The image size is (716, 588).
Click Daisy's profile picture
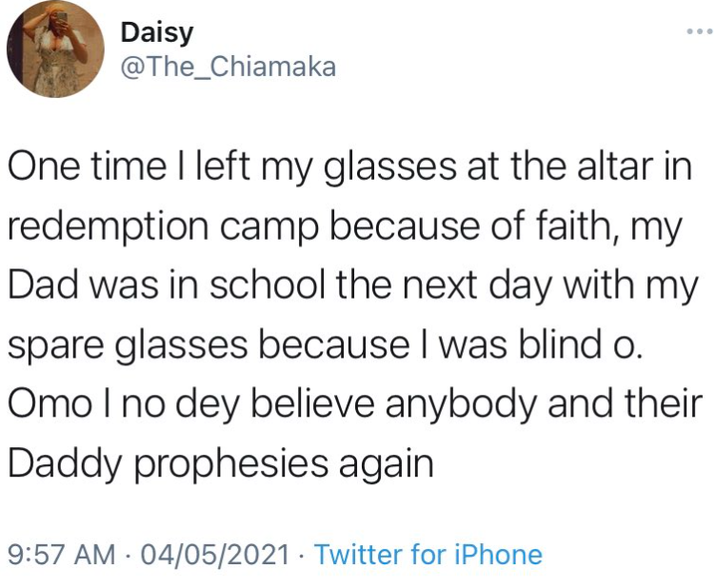click(x=55, y=49)
